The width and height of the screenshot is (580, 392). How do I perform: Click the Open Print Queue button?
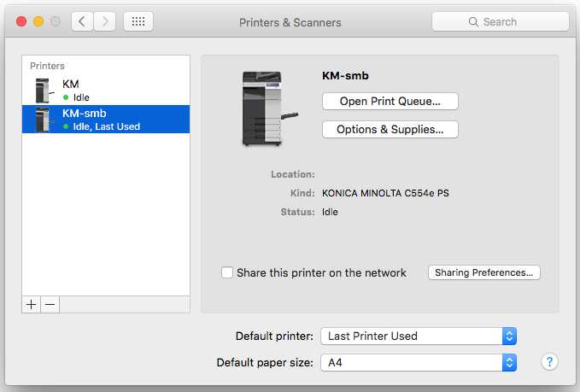390,102
